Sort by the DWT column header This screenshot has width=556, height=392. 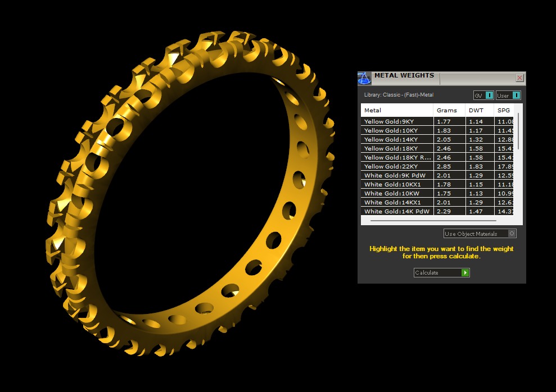(x=480, y=110)
